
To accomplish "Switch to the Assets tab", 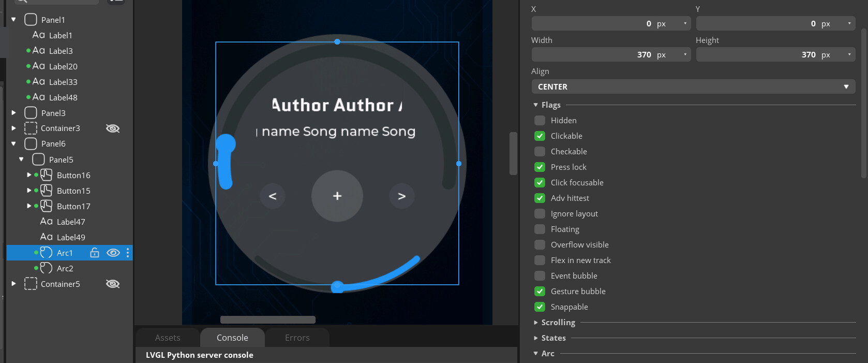I will pyautogui.click(x=168, y=338).
